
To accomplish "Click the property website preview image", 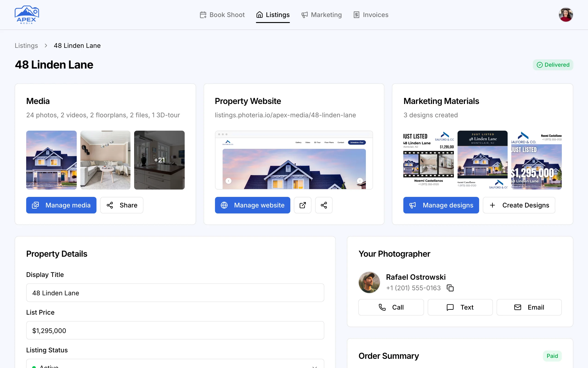I will click(294, 160).
